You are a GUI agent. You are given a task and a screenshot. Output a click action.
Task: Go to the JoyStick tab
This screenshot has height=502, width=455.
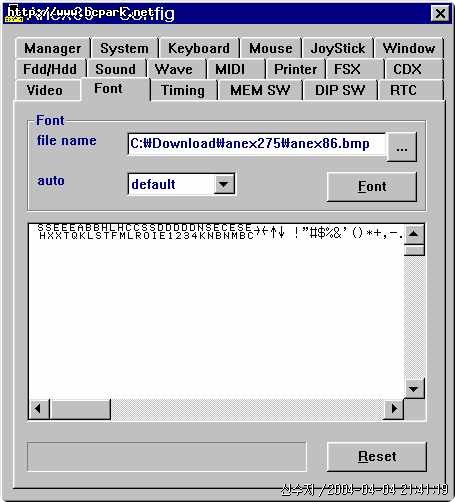338,48
